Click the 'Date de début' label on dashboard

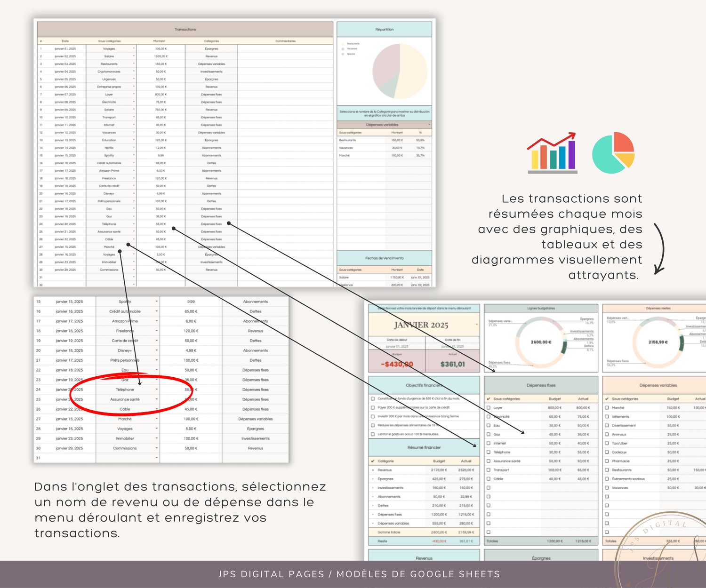click(397, 340)
